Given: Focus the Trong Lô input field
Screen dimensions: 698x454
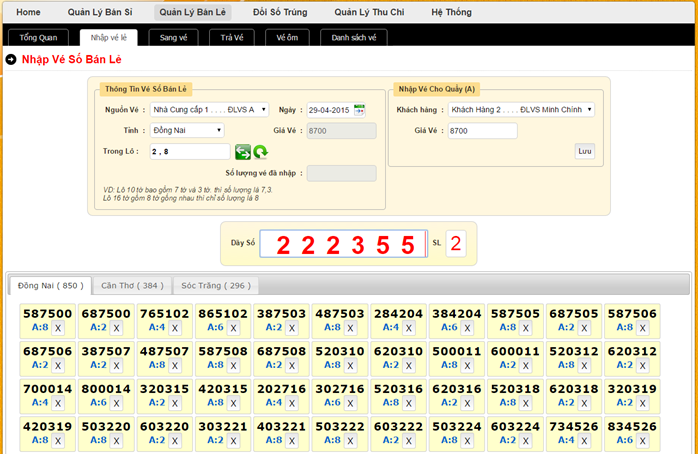Looking at the screenshot, I should (189, 151).
